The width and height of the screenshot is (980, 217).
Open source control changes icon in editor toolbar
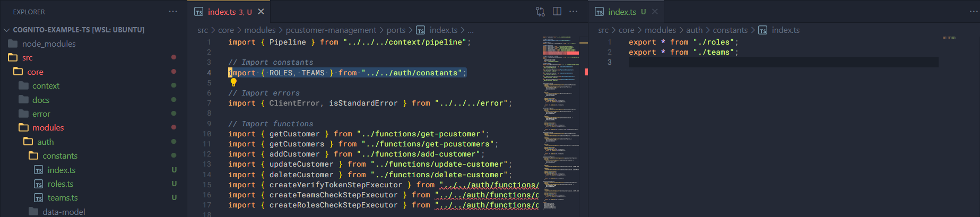click(x=540, y=12)
